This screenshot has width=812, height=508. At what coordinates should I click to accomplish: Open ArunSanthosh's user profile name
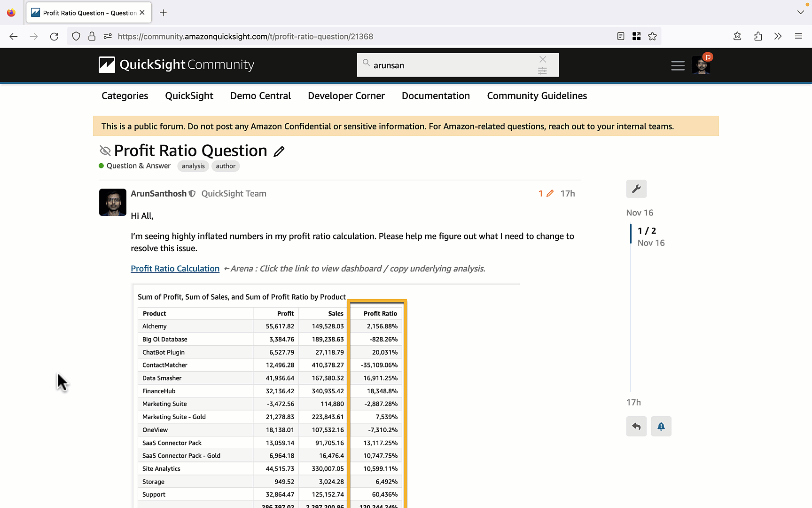159,193
